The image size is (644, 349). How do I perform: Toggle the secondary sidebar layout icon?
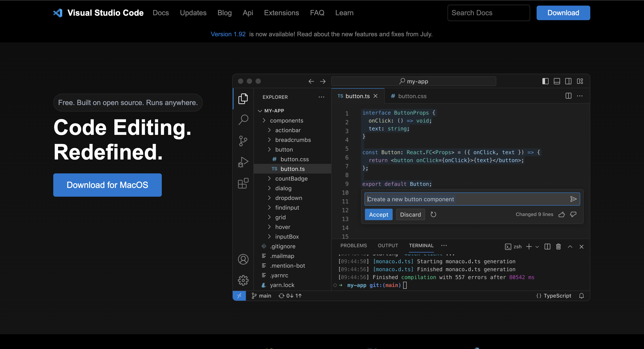(568, 81)
